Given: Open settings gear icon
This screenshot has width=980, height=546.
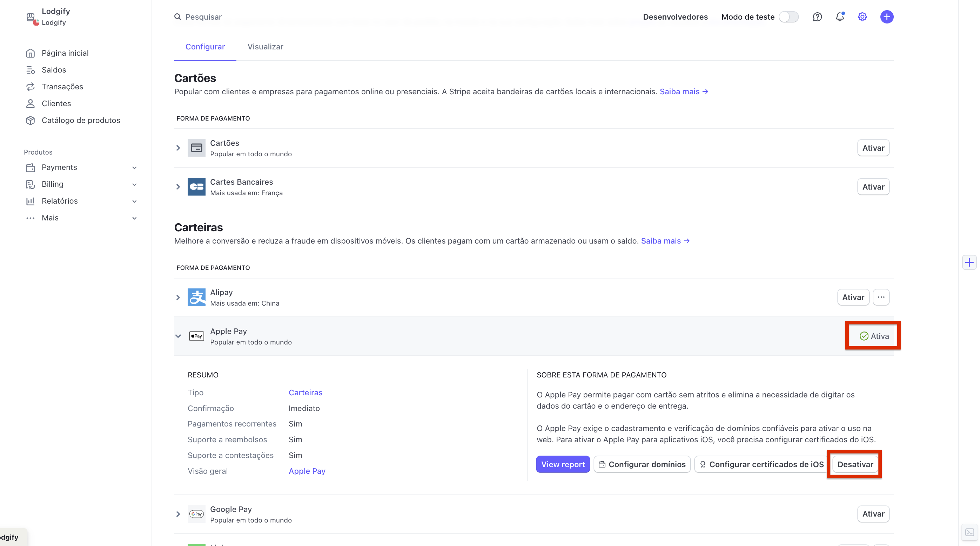Looking at the screenshot, I should 862,17.
